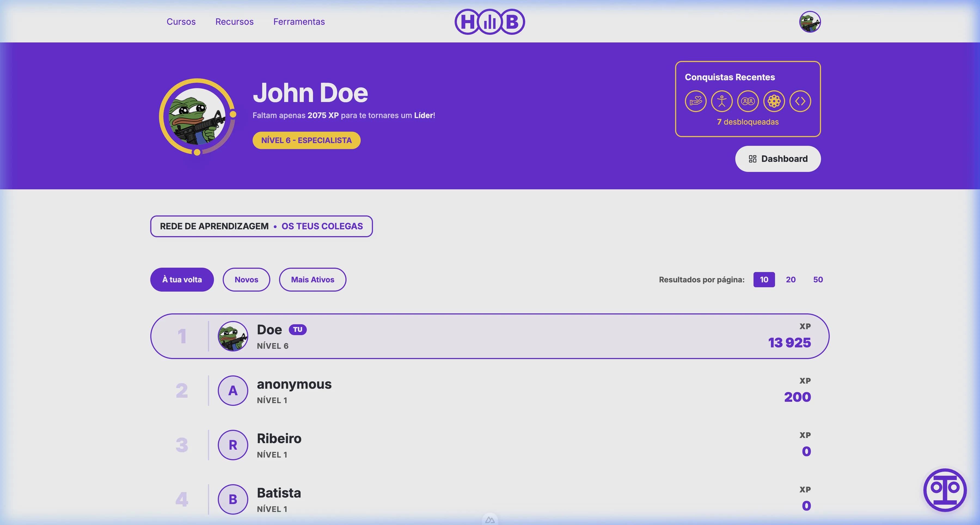Image resolution: width=980 pixels, height=525 pixels.
Task: Switch to the Novos filter
Action: (x=246, y=279)
